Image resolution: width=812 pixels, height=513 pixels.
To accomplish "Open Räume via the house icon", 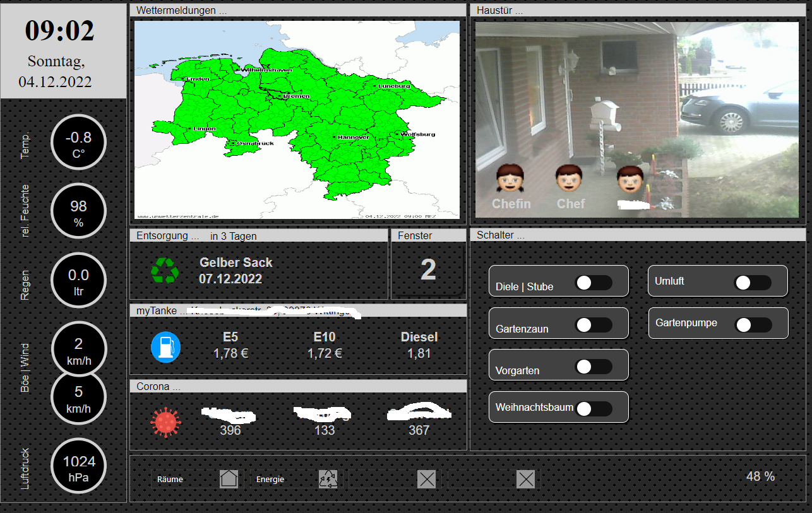I will (x=229, y=479).
